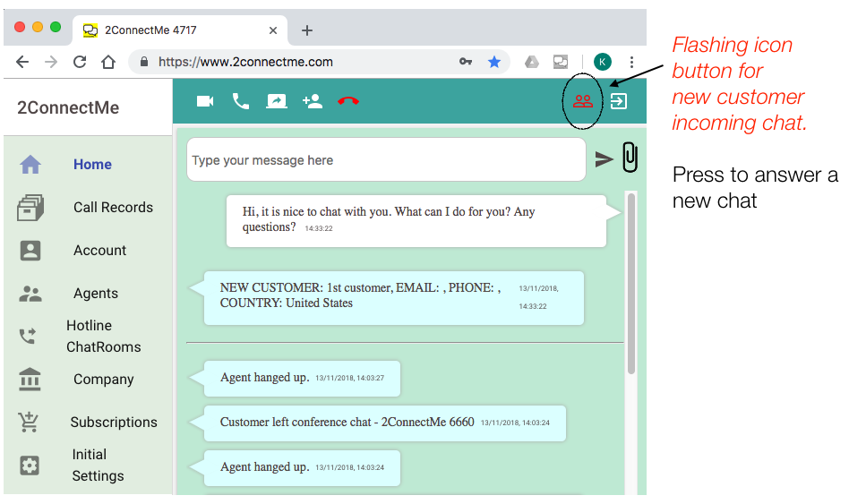
Task: Attach a file with the paperclip icon
Action: pos(630,158)
